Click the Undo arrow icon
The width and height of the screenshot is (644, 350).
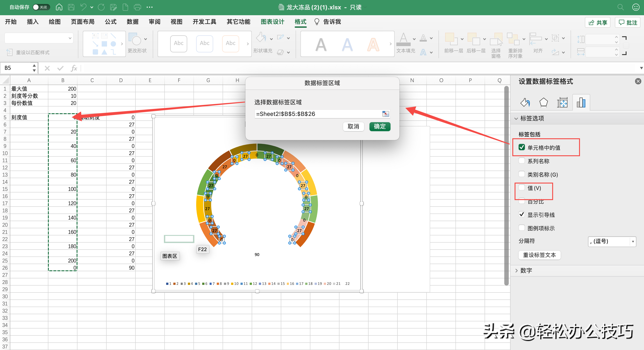point(83,7)
